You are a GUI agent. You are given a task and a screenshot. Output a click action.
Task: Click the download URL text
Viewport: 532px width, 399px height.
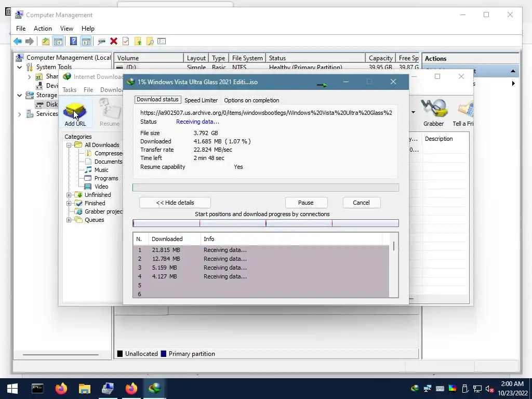[x=266, y=113]
